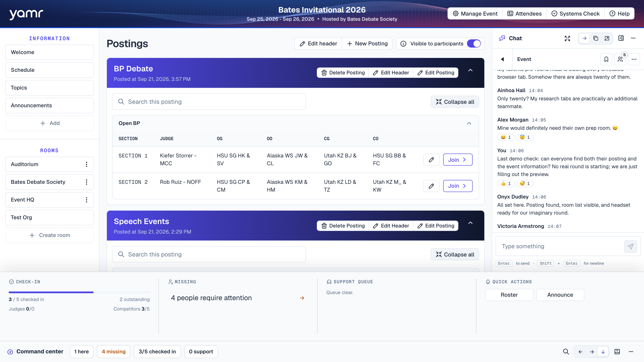Expand chat to fullscreen icon
Viewport: 644px width, 362px height.
coord(567,38)
